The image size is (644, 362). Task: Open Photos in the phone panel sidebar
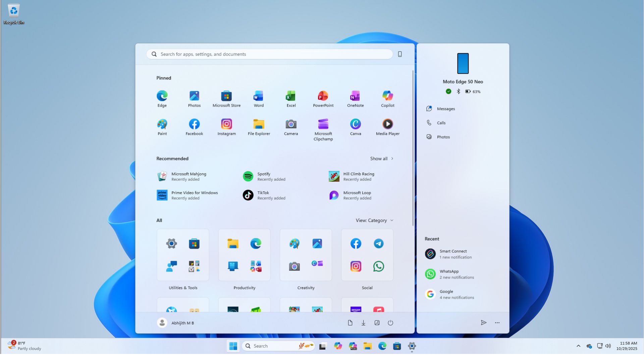(x=443, y=137)
